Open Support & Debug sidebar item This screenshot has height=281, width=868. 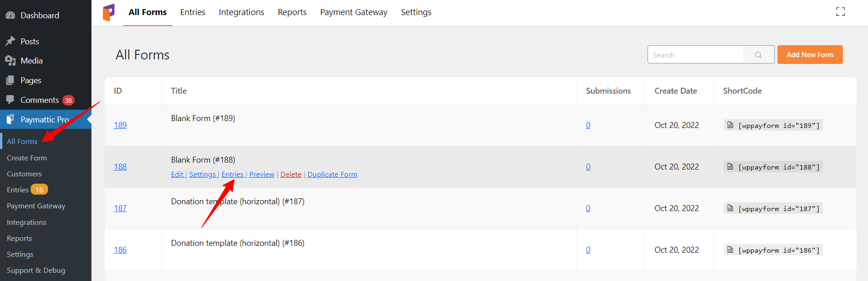point(36,270)
